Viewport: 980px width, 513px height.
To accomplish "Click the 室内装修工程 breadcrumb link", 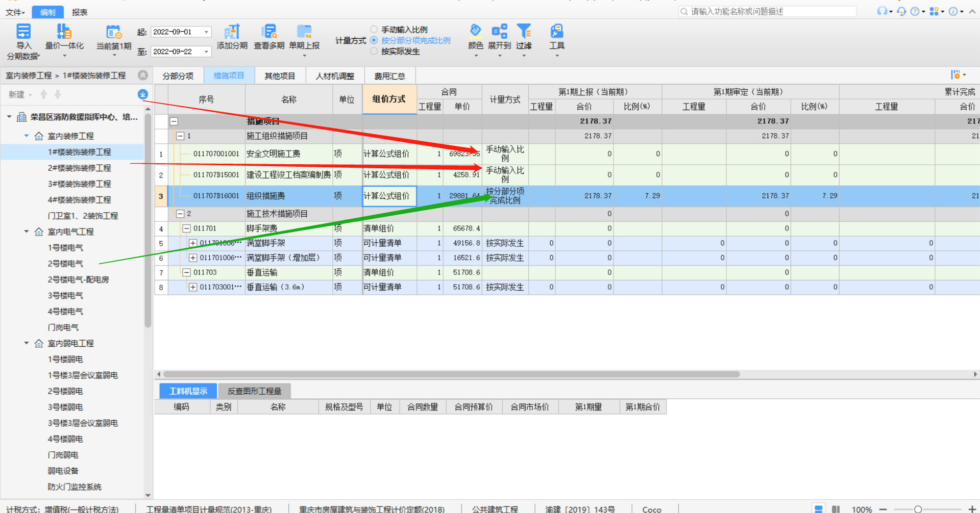I will click(x=29, y=75).
